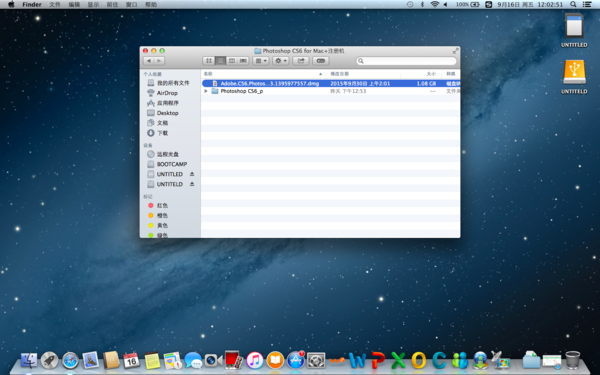Select the Photoshop CS6_p folder row
Image resolution: width=600 pixels, height=375 pixels.
click(331, 91)
